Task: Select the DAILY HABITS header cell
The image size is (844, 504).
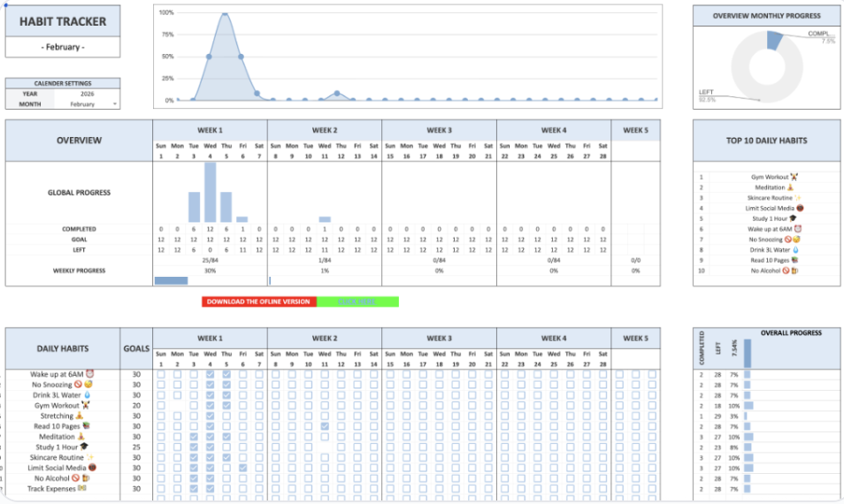Action: (x=63, y=348)
